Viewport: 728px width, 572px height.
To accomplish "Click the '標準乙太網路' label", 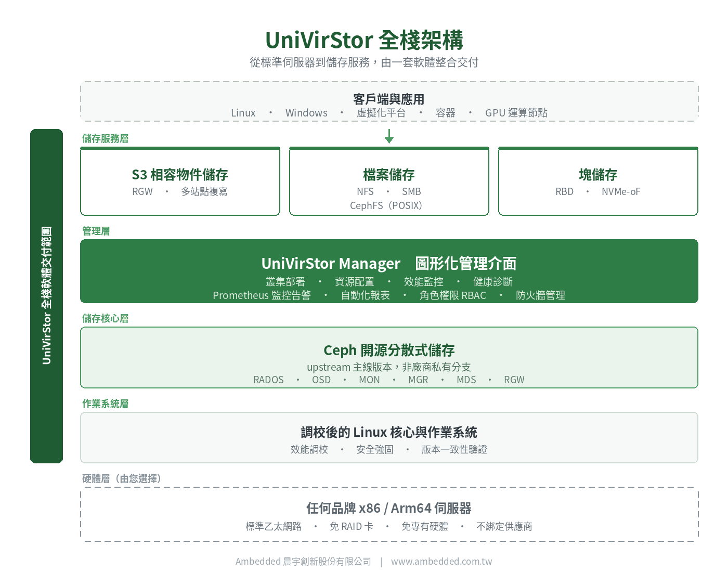I will point(274,526).
